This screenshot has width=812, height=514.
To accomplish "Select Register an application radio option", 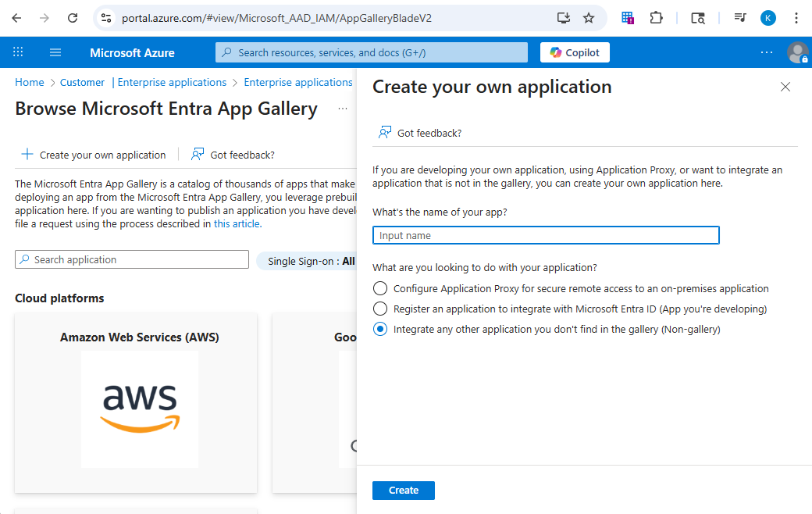I will click(380, 309).
